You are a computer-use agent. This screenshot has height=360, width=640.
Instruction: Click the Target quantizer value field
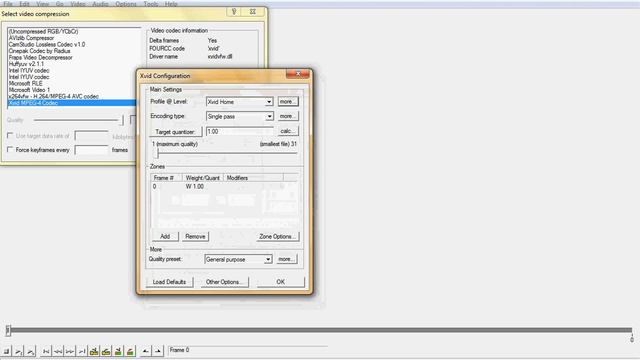[240, 131]
